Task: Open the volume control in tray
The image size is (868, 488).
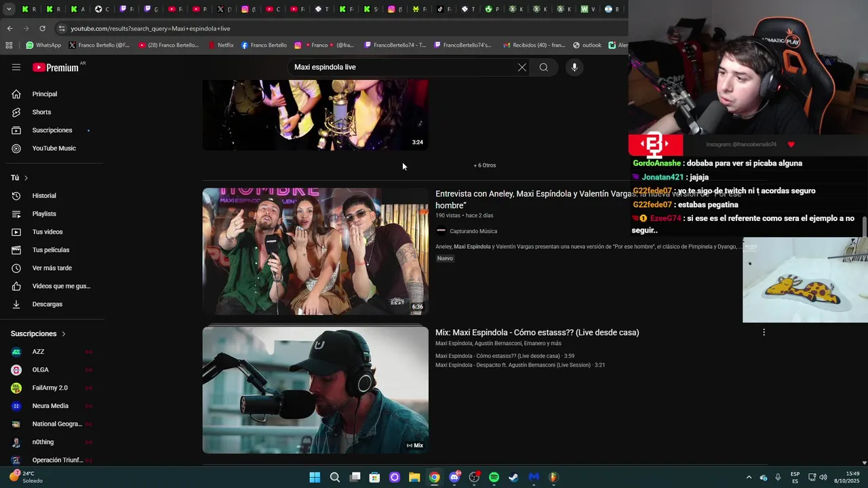Action: pos(823,477)
